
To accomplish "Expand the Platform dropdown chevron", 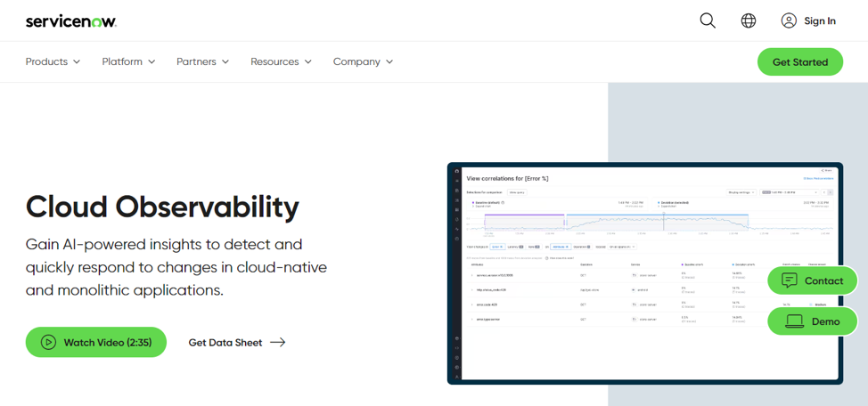I will point(151,62).
